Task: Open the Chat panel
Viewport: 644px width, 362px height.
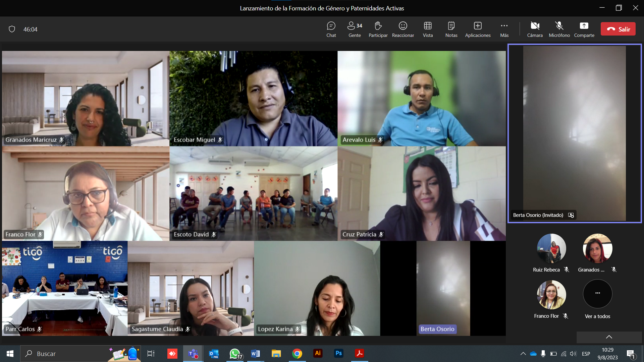Action: pos(331,29)
